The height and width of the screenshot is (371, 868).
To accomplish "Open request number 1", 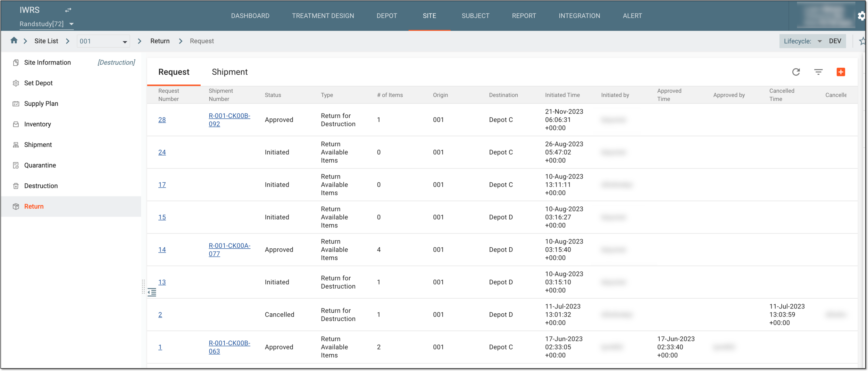I will (160, 347).
